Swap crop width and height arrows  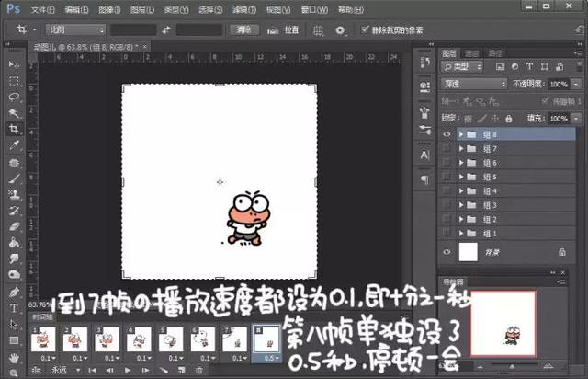165,30
